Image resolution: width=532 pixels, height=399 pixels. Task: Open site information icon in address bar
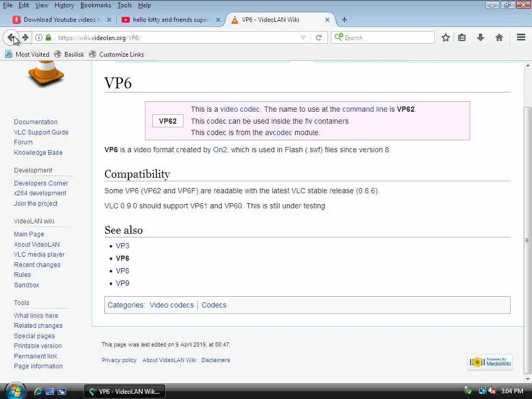(x=39, y=37)
